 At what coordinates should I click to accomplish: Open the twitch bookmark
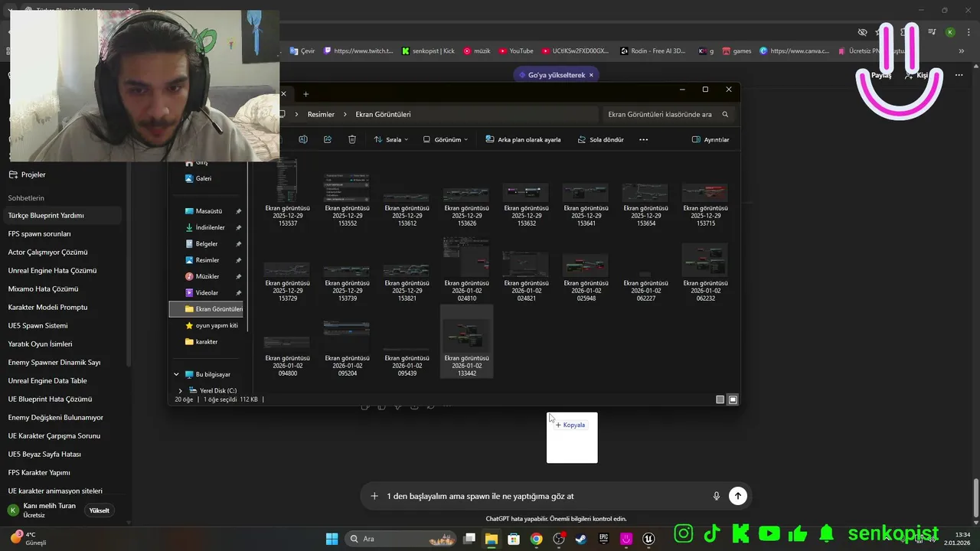pyautogui.click(x=358, y=51)
